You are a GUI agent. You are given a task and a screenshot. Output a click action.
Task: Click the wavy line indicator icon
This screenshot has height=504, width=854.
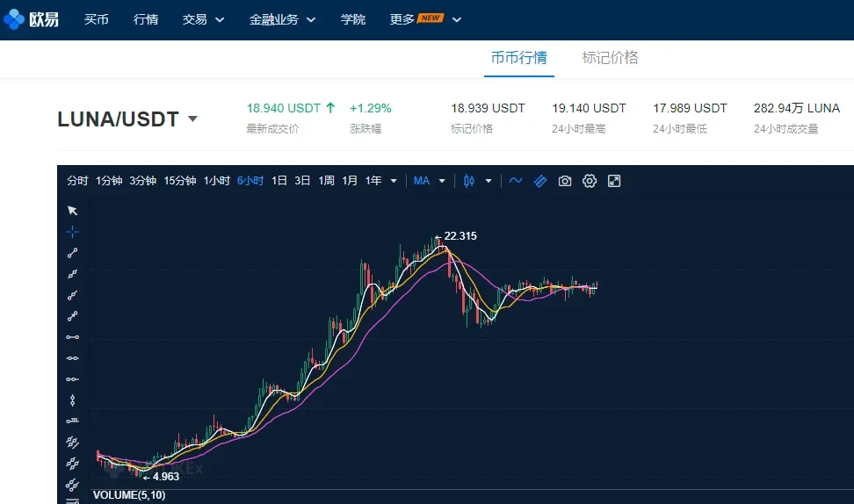point(516,181)
